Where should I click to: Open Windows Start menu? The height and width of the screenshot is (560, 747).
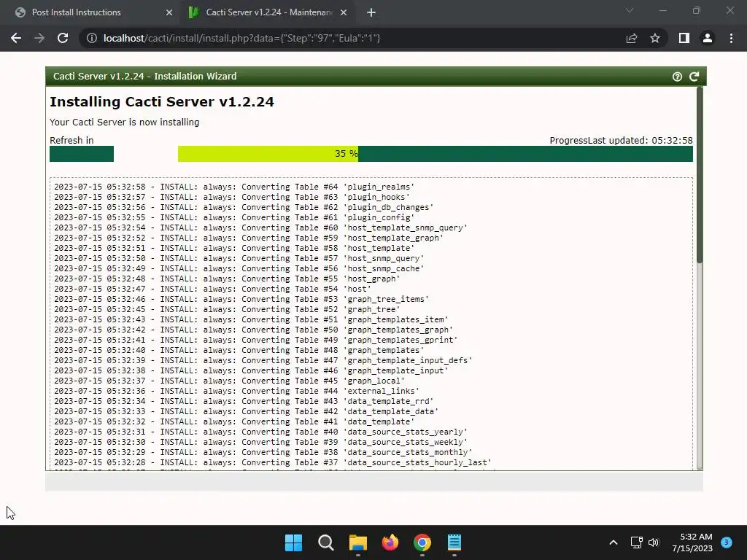point(293,542)
